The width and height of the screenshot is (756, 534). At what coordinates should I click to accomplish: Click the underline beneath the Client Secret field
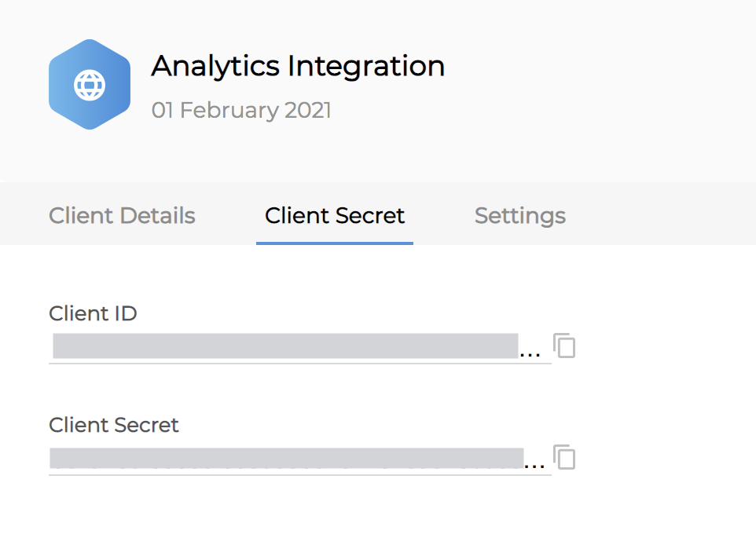click(x=299, y=475)
